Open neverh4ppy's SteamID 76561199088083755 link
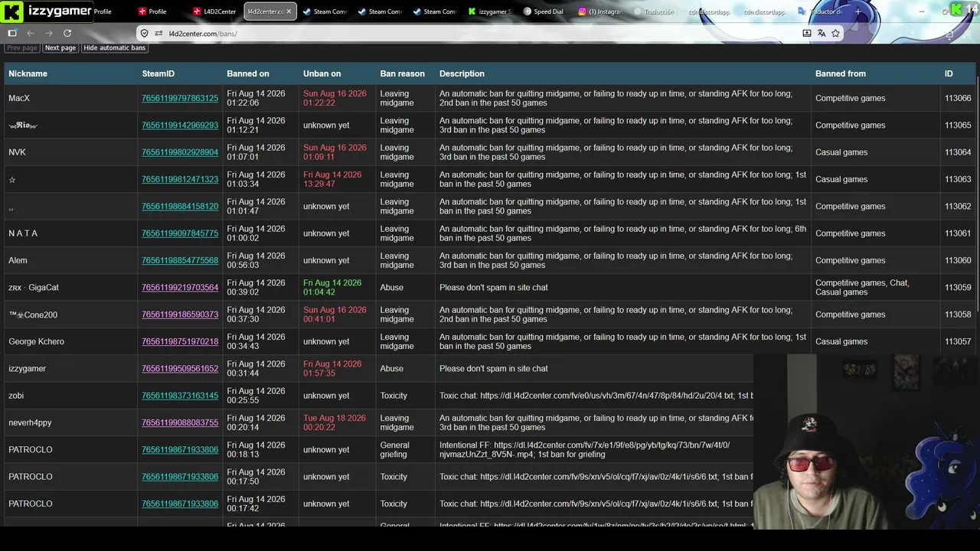This screenshot has height=551, width=980. (x=180, y=423)
